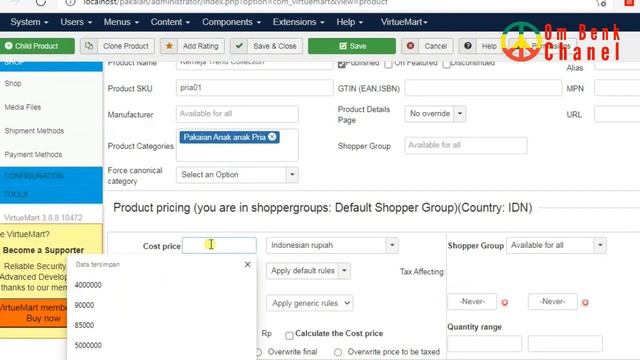Click the first -Never- date field
This screenshot has width=640, height=360.
click(472, 302)
